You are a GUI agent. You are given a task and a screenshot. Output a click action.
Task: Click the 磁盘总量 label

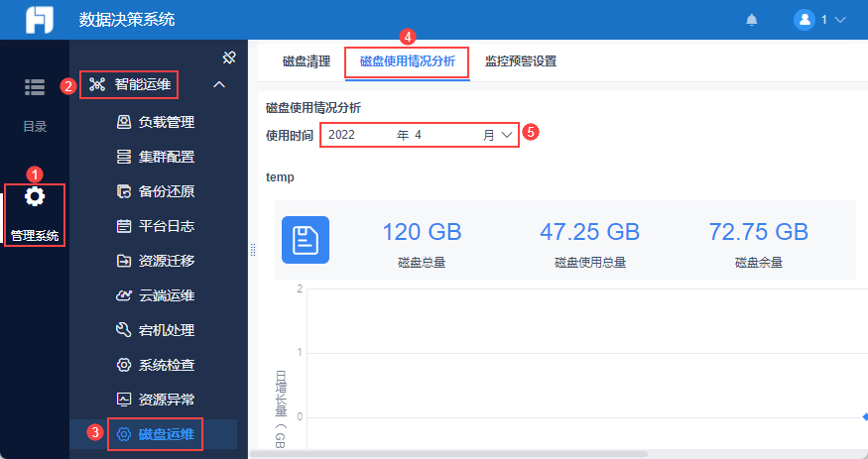[422, 263]
